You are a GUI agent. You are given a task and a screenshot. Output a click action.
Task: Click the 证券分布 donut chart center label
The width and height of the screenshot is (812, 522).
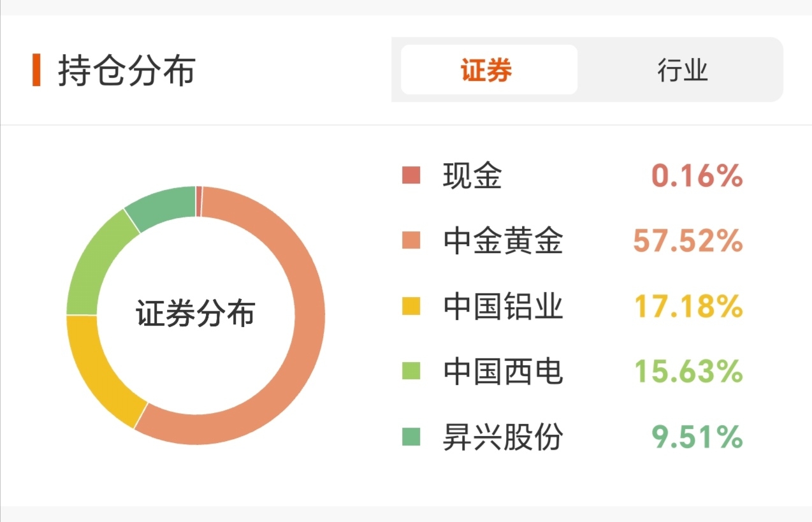[x=195, y=314]
